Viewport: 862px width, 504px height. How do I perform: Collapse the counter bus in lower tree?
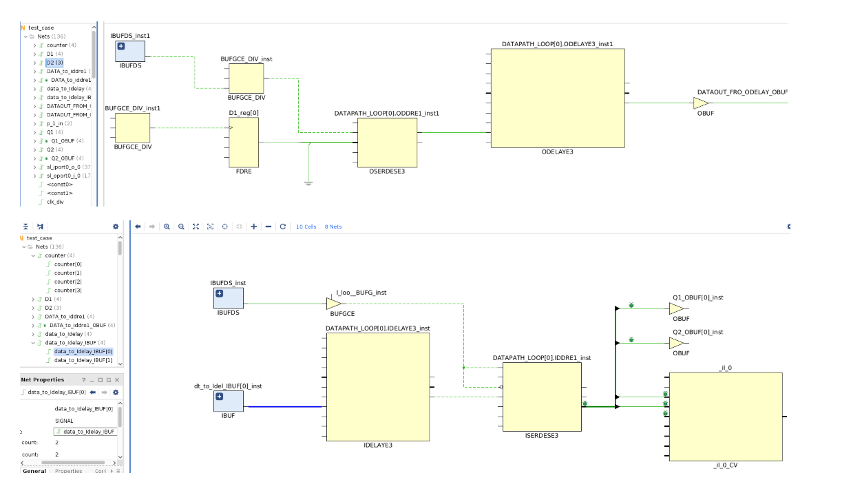coord(33,255)
